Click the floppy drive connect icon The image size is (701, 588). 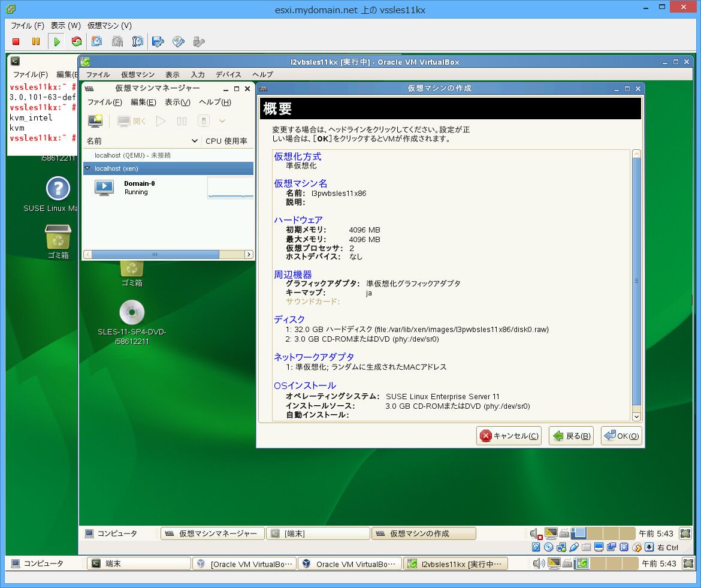point(158,41)
